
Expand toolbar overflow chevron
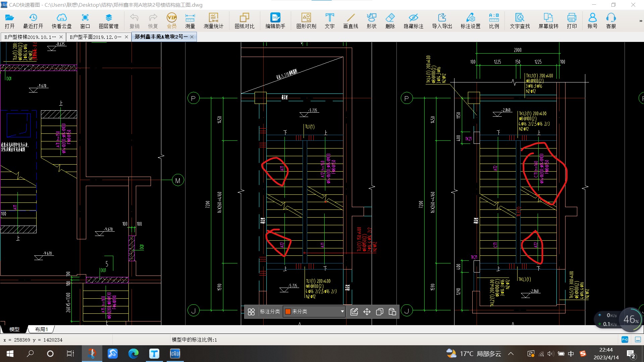tap(640, 21)
